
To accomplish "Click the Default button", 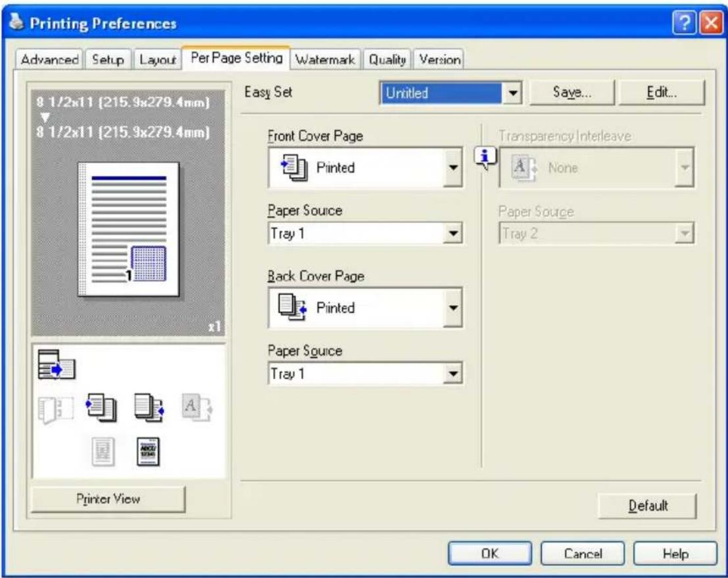I will point(648,506).
